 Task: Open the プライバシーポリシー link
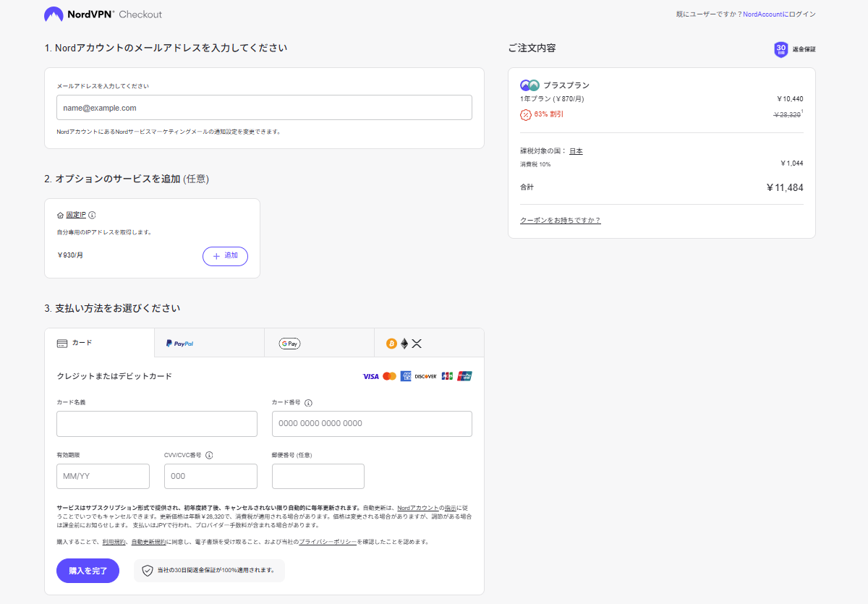328,542
